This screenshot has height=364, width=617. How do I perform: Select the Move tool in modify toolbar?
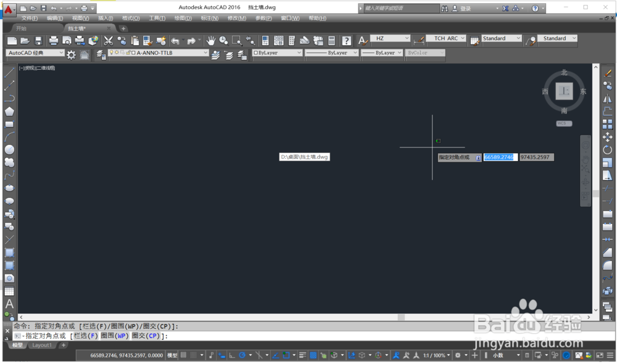click(608, 137)
